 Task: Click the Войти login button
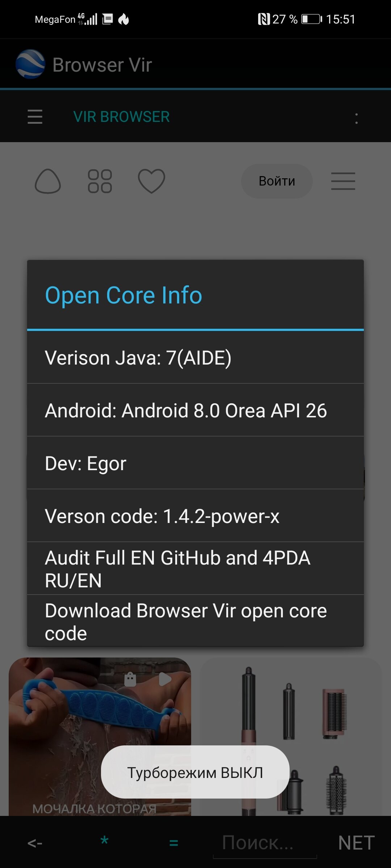click(277, 181)
